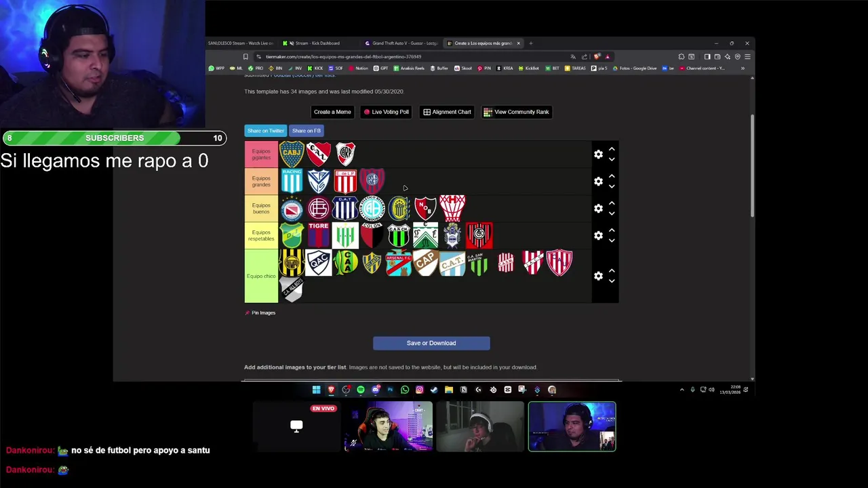Move Equipo chico tier down with arrow

click(x=612, y=281)
